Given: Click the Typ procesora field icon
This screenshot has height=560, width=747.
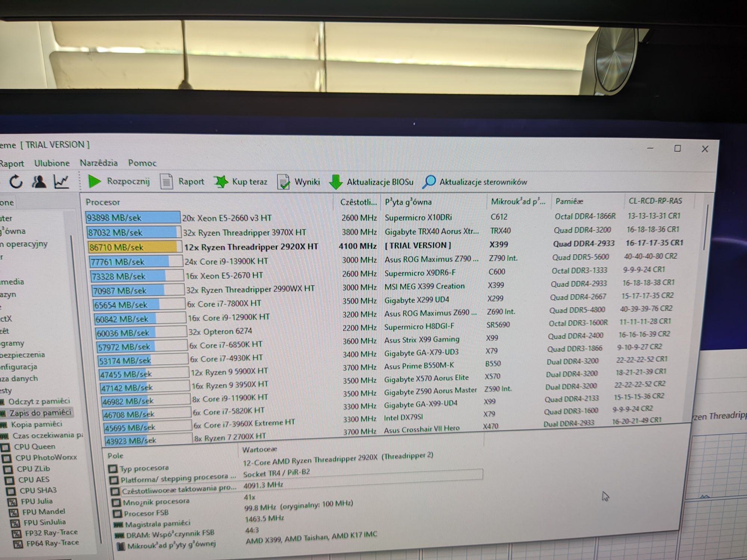Looking at the screenshot, I should [x=112, y=468].
